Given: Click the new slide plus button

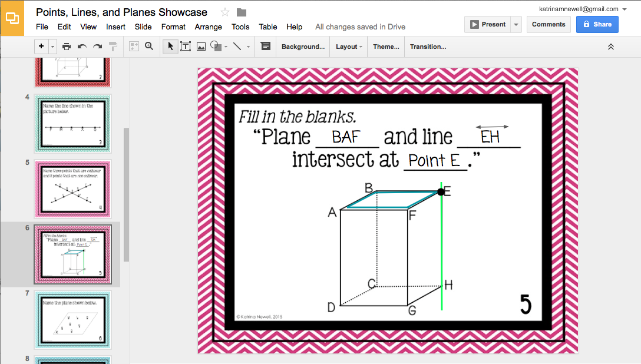Looking at the screenshot, I should 41,47.
